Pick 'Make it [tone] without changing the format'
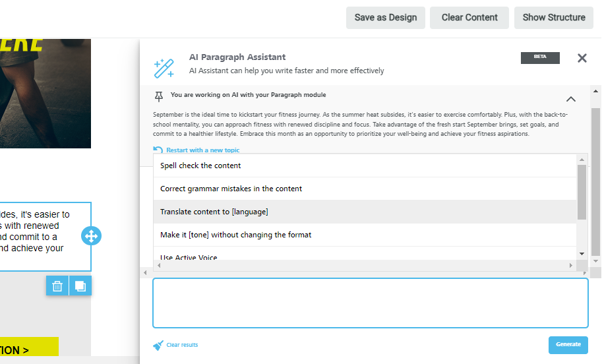The height and width of the screenshot is (364, 602). 235,235
